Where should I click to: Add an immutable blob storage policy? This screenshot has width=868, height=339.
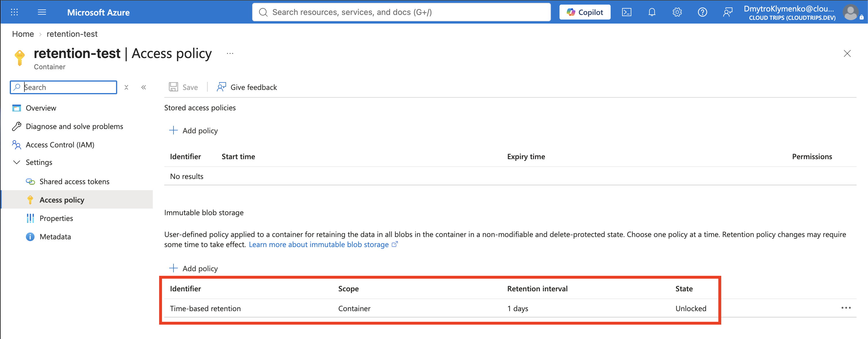point(193,269)
